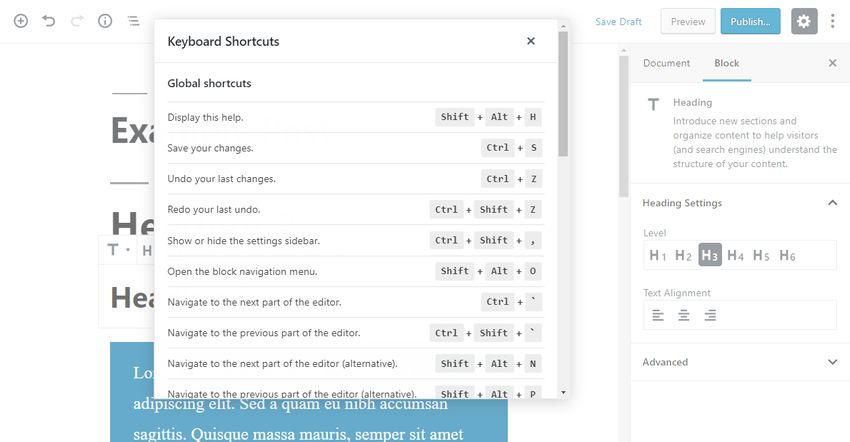The width and height of the screenshot is (850, 442).
Task: Set heading level to H2
Action: pos(683,255)
